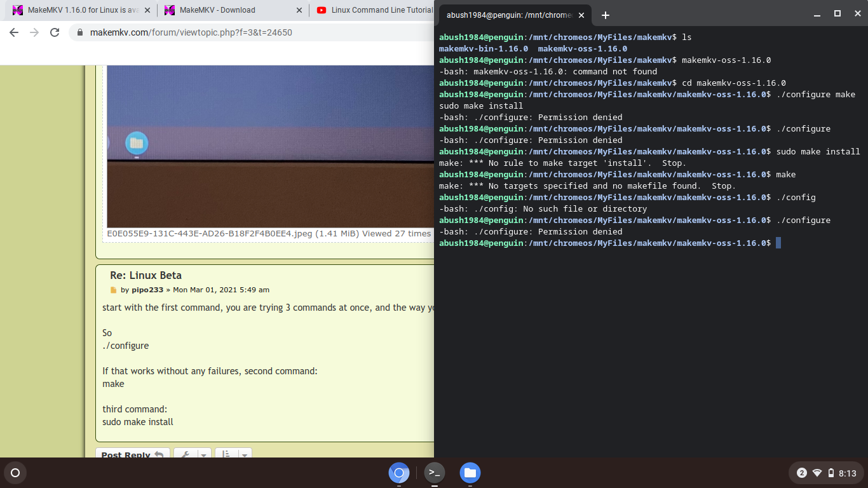Go back in the Chrome browser
Image resolution: width=868 pixels, height=488 pixels.
pos(14,32)
